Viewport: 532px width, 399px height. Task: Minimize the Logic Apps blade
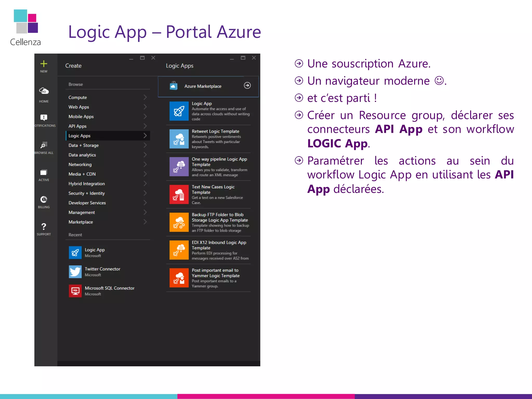[232, 59]
